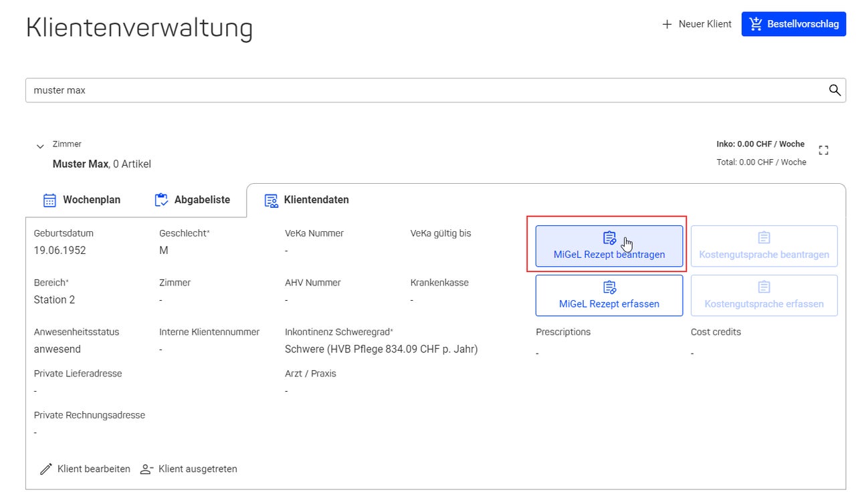Click the Interne Klientennummer label
This screenshot has height=504, width=856.
[x=209, y=332]
